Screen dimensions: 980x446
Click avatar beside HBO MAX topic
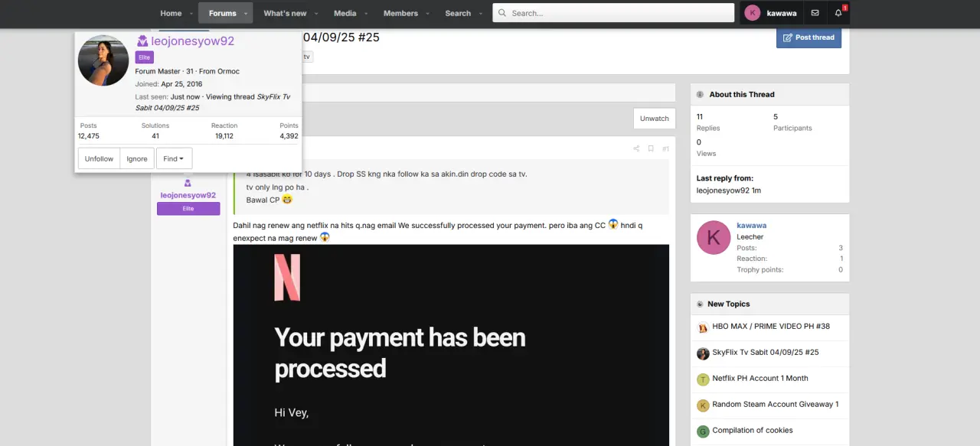[x=703, y=328]
